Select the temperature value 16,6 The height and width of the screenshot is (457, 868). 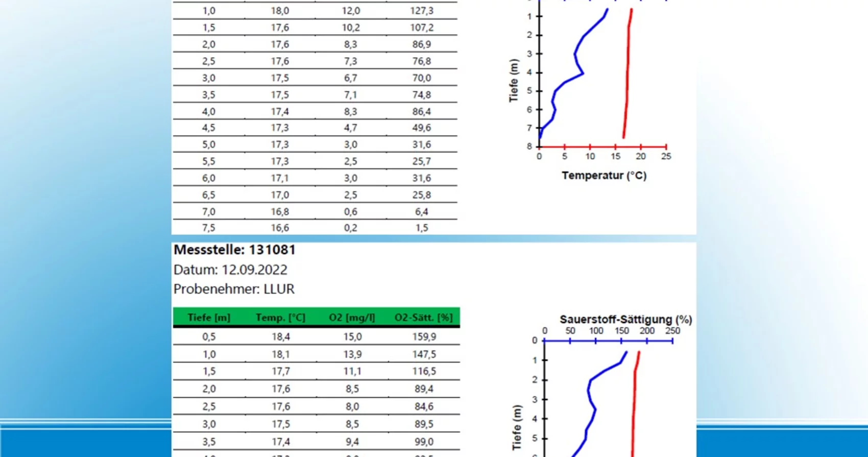click(x=280, y=228)
